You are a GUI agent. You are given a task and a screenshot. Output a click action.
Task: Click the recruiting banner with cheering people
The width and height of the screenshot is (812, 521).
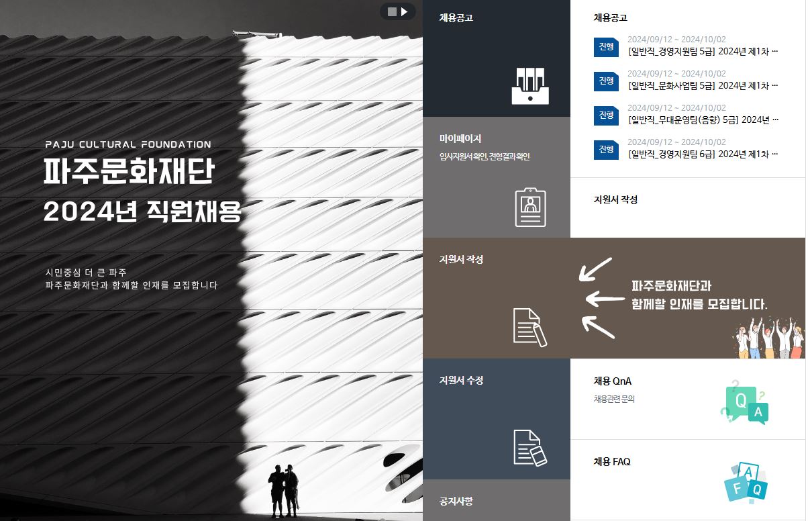point(691,299)
